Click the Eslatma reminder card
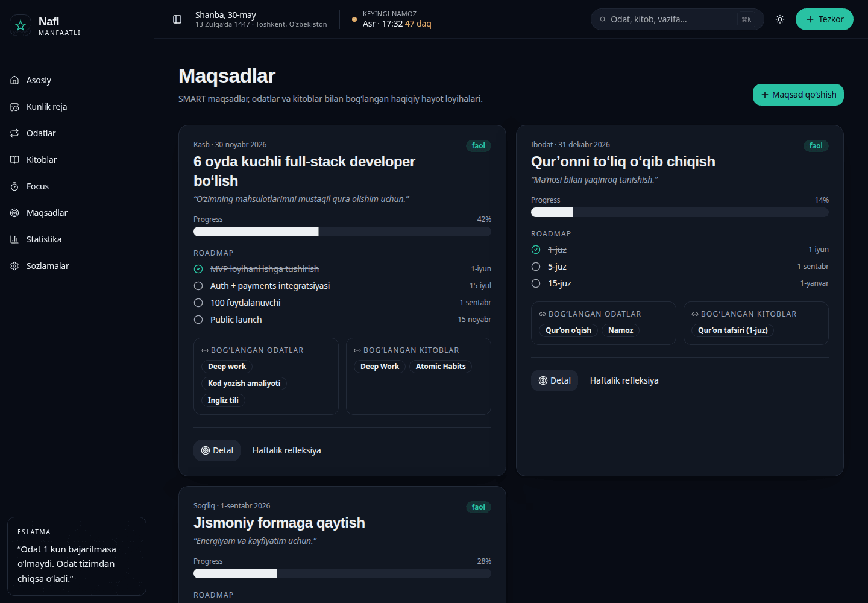Screen dimensions: 868x603 pyautogui.click(x=77, y=556)
